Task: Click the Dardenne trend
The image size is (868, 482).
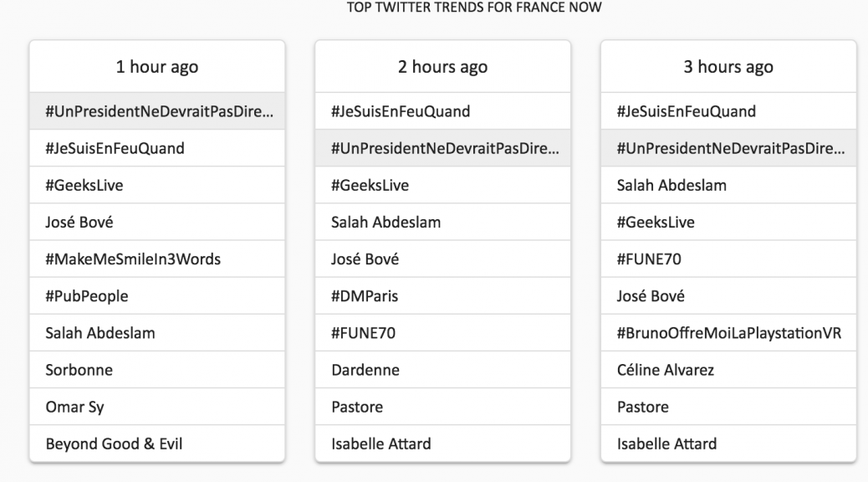Action: pos(365,370)
